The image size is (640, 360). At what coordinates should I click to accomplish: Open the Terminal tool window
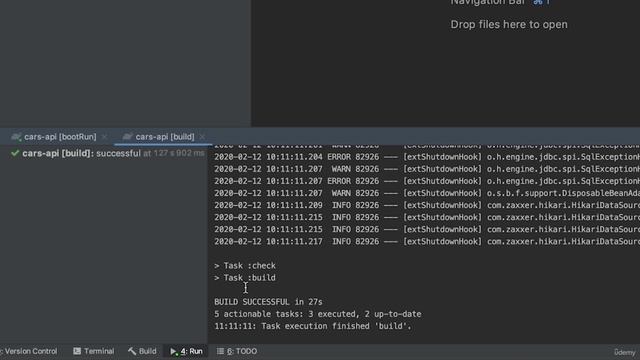[x=93, y=351]
